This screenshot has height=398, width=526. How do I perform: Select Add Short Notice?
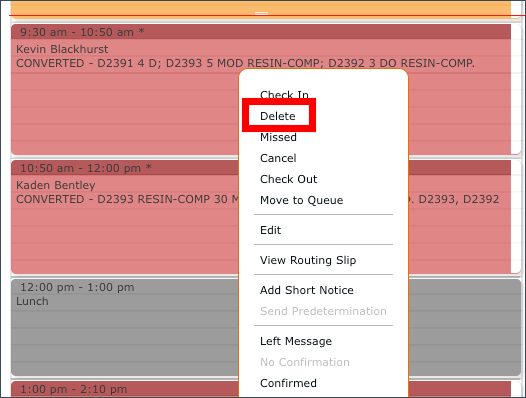307,290
